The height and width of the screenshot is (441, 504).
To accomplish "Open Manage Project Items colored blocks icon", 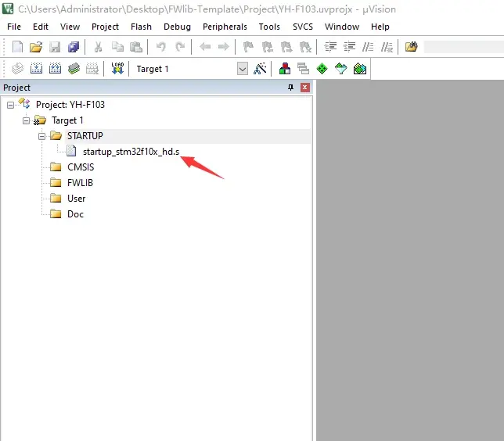I will tap(284, 68).
